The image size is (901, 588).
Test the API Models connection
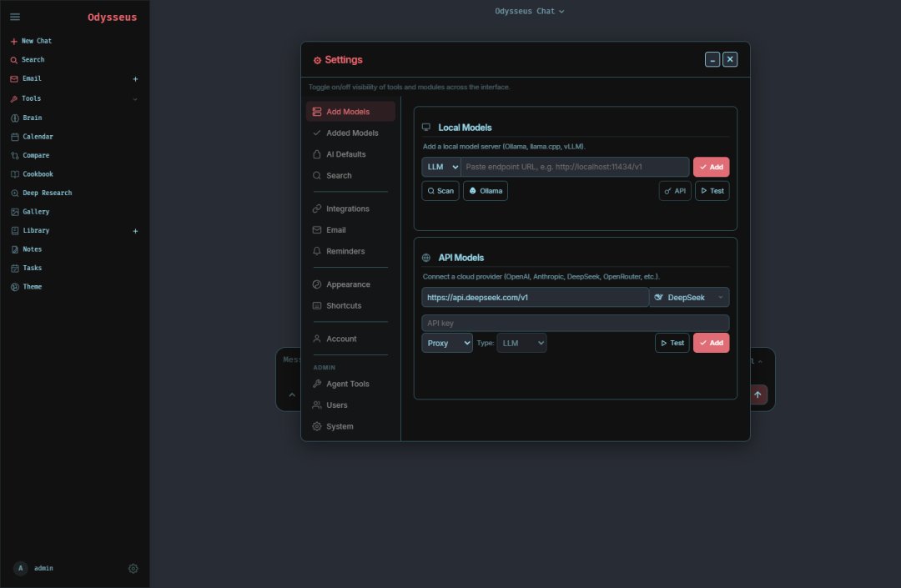[672, 343]
